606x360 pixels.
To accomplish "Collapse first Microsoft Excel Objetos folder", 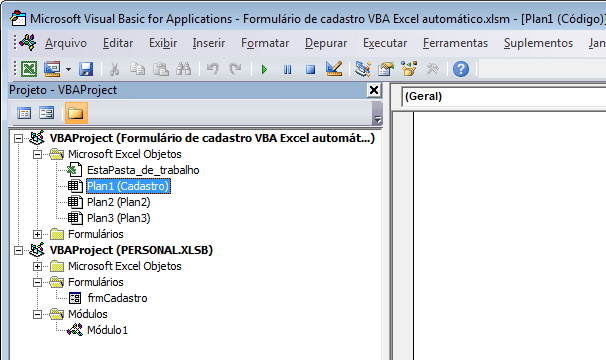I will click(37, 154).
